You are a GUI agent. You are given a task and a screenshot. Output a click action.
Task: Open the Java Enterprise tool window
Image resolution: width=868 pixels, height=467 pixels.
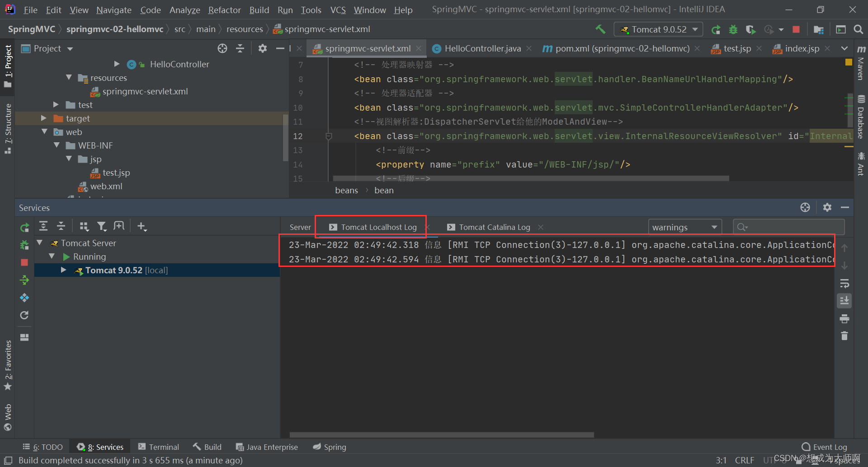pyautogui.click(x=267, y=447)
